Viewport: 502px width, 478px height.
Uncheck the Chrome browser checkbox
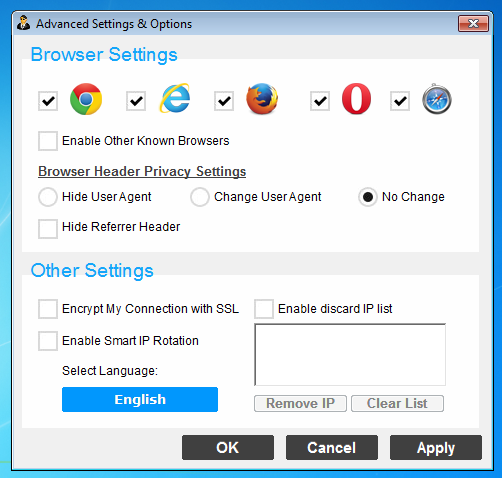click(x=48, y=101)
